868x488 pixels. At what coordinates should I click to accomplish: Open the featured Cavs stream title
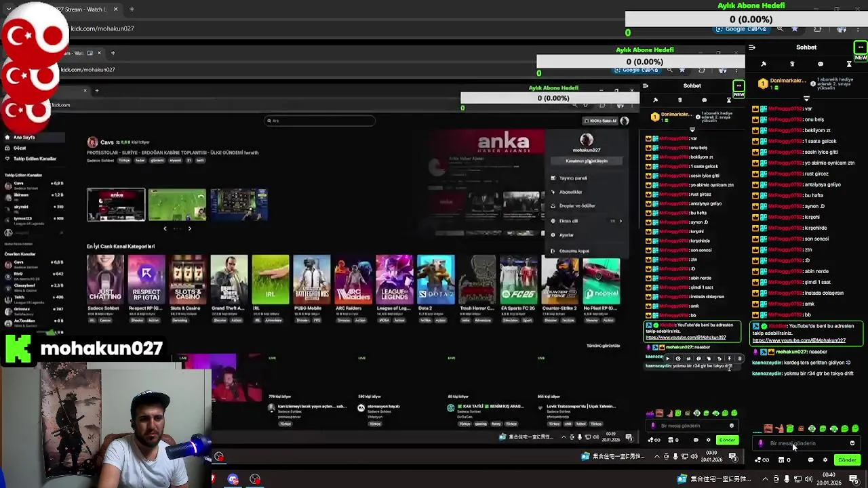coord(172,152)
